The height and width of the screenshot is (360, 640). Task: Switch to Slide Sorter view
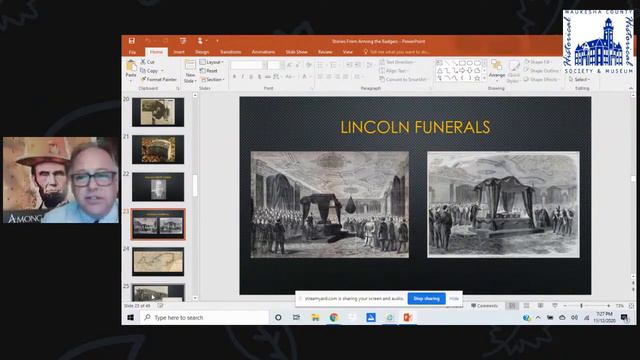coord(527,306)
